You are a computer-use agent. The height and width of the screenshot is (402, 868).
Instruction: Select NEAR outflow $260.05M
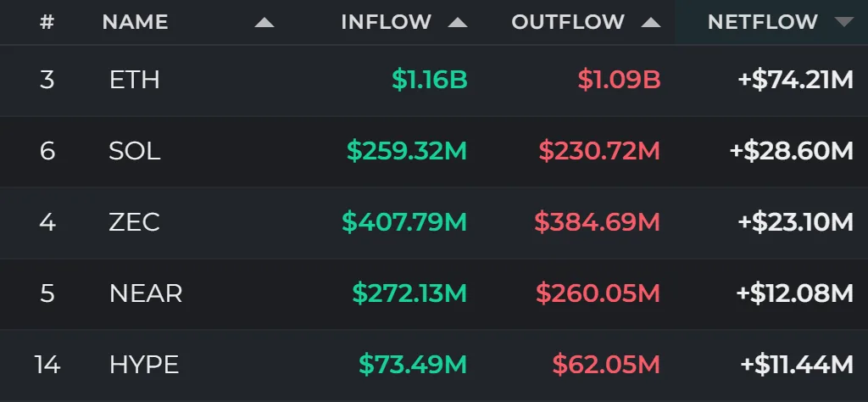598,293
